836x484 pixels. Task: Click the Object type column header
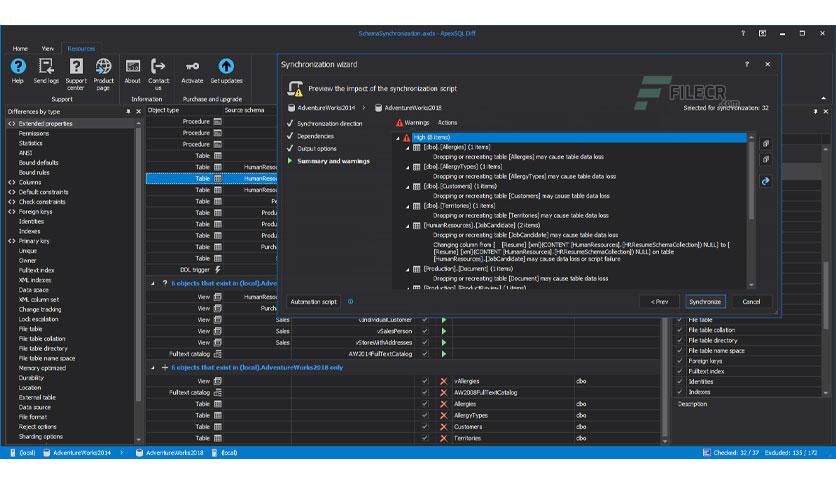(163, 110)
